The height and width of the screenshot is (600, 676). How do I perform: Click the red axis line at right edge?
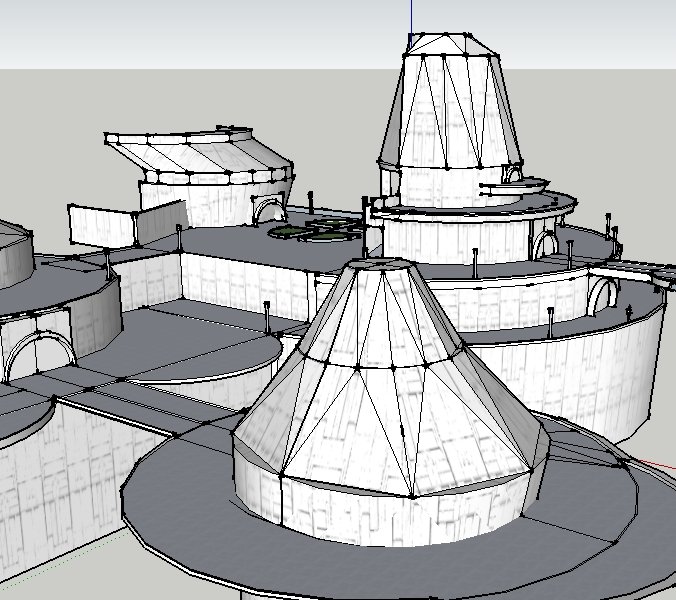tap(655, 465)
